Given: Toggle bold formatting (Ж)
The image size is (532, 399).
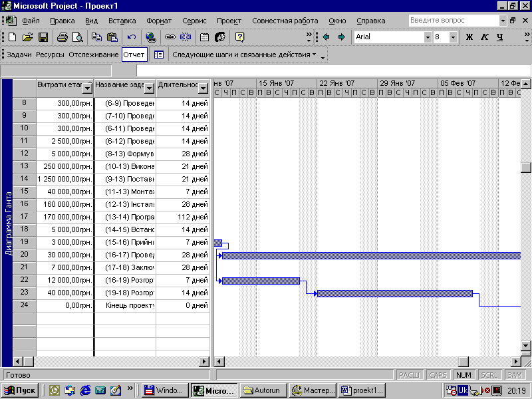Looking at the screenshot, I should coord(469,37).
